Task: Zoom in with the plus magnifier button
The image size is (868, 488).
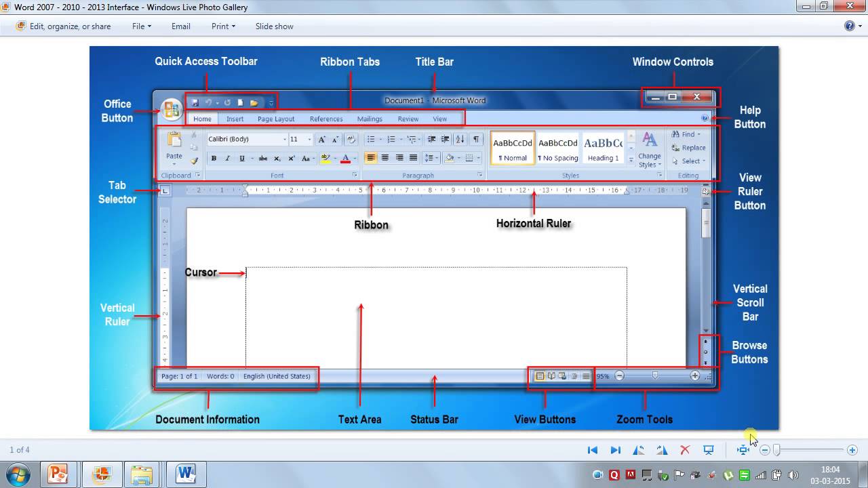Action: [x=852, y=450]
